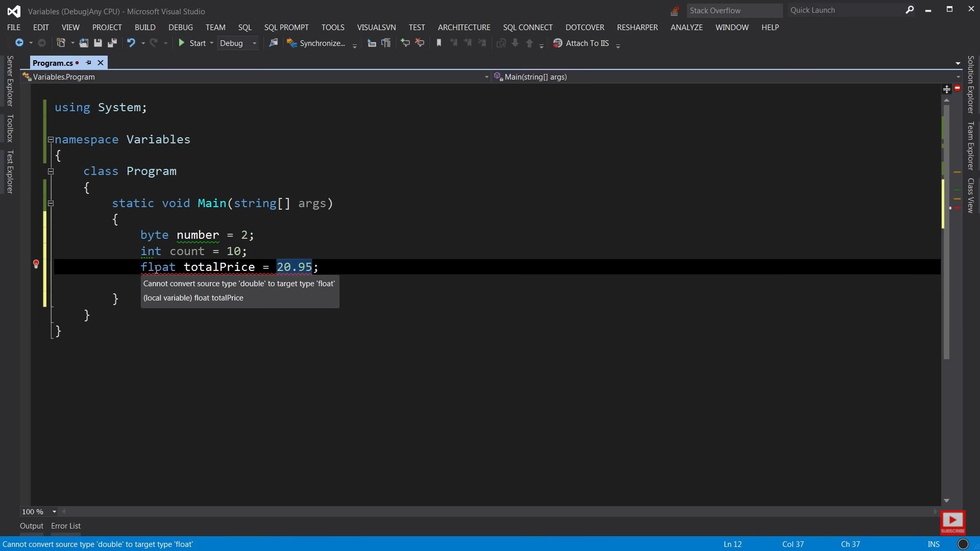Open the Output panel tab
Image resolution: width=980 pixels, height=551 pixels.
[32, 526]
